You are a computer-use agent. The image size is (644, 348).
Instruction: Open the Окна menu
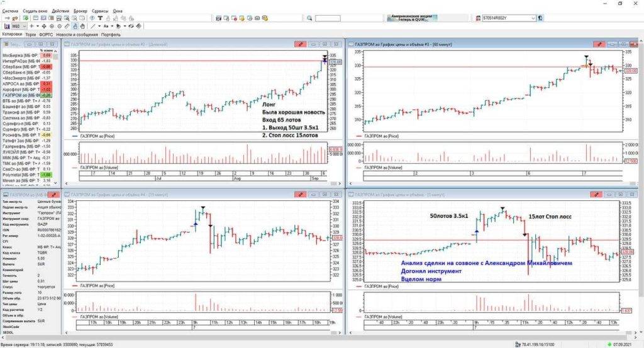tap(118, 11)
